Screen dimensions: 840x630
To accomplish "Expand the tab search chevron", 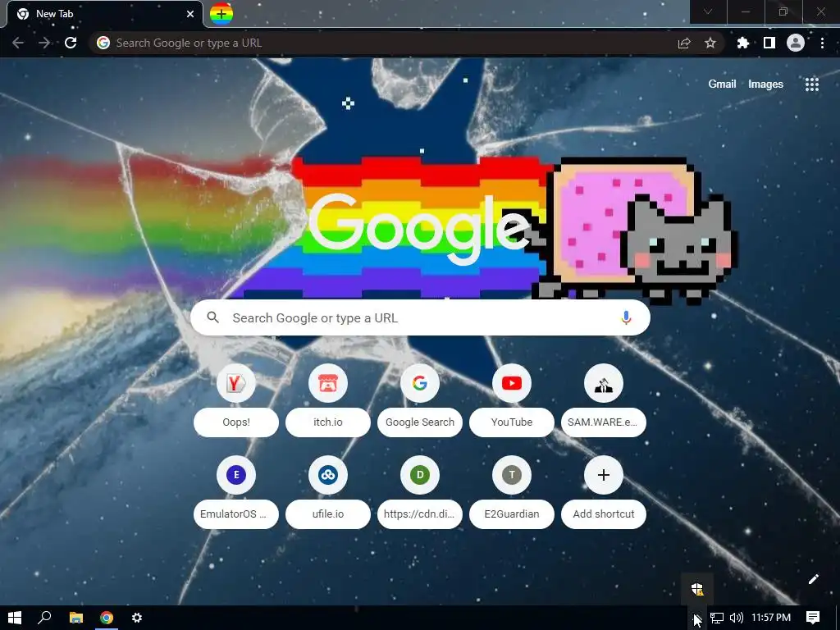I will [x=708, y=11].
